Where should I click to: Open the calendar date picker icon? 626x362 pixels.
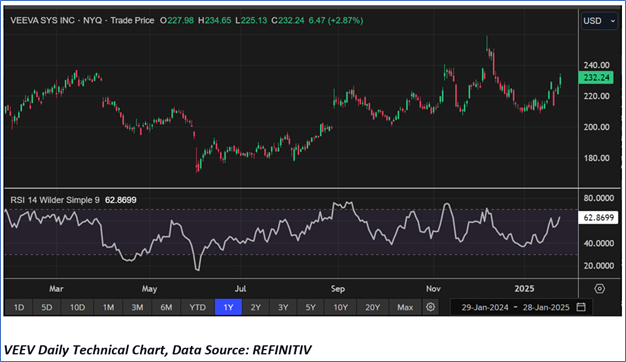pos(581,307)
